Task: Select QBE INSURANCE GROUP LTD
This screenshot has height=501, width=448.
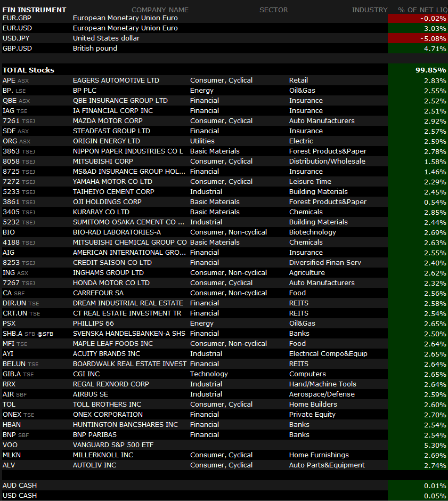Action: (120, 101)
